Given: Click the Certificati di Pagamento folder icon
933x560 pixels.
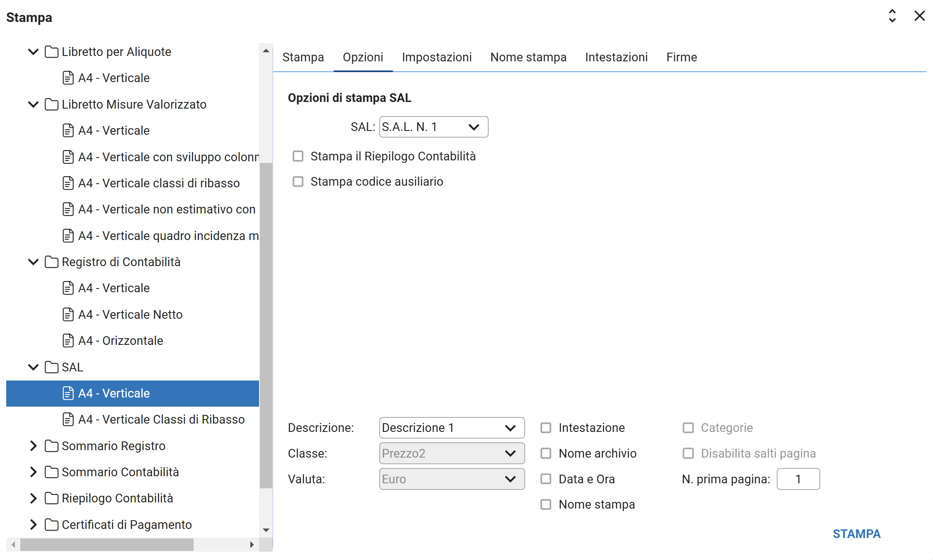Looking at the screenshot, I should point(51,525).
